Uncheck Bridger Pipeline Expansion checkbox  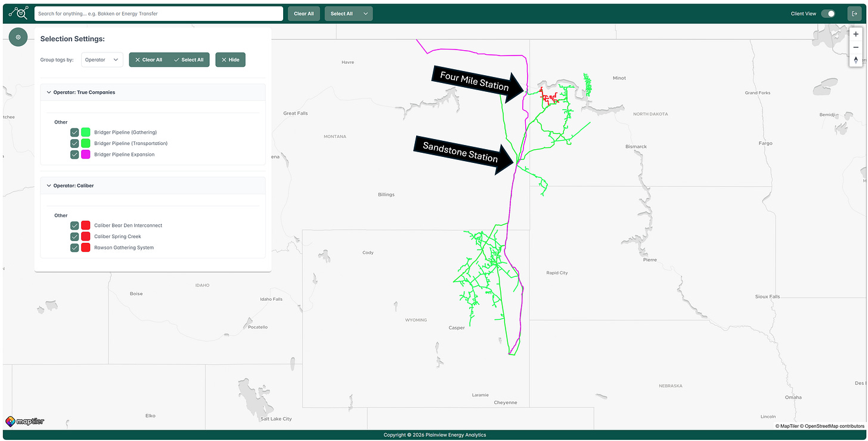[75, 155]
